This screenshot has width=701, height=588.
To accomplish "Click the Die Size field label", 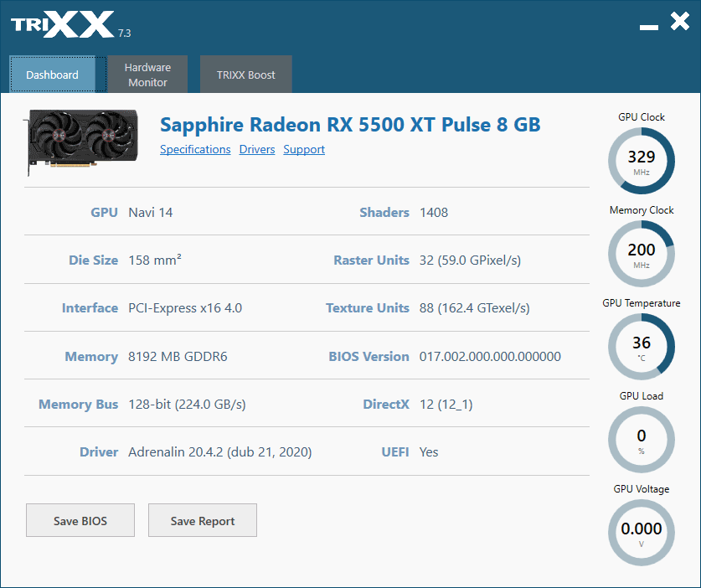I will coord(94,260).
